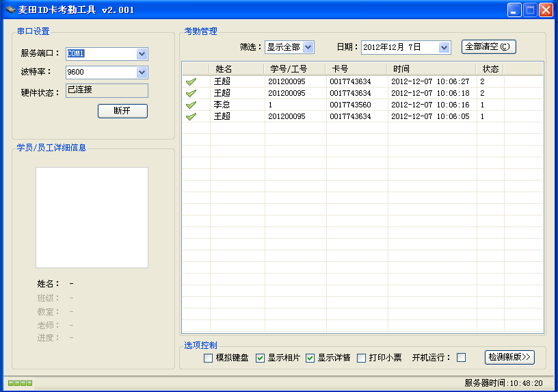Open the 筛选 显示全部 dropdown
Screen dimensions: 558x392
click(x=308, y=47)
